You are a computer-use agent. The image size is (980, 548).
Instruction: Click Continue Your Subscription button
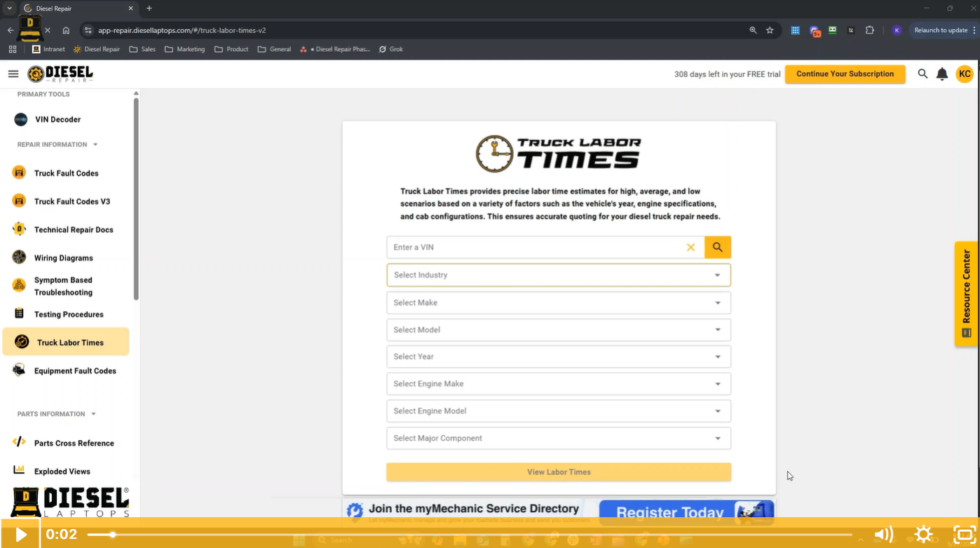(845, 74)
